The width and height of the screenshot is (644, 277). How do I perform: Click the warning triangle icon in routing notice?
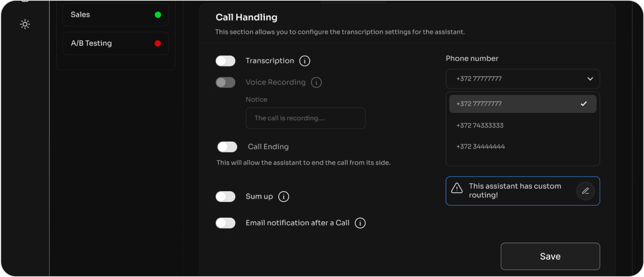click(x=457, y=188)
